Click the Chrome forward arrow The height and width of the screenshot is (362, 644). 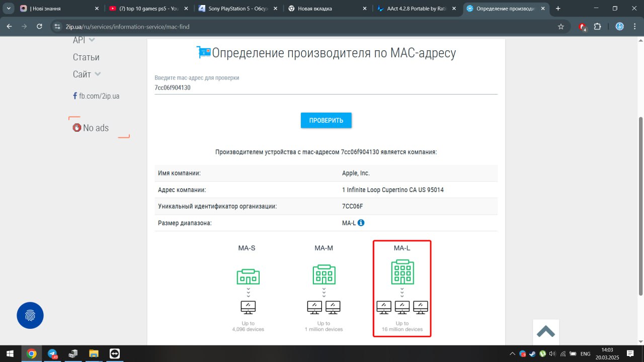(24, 27)
